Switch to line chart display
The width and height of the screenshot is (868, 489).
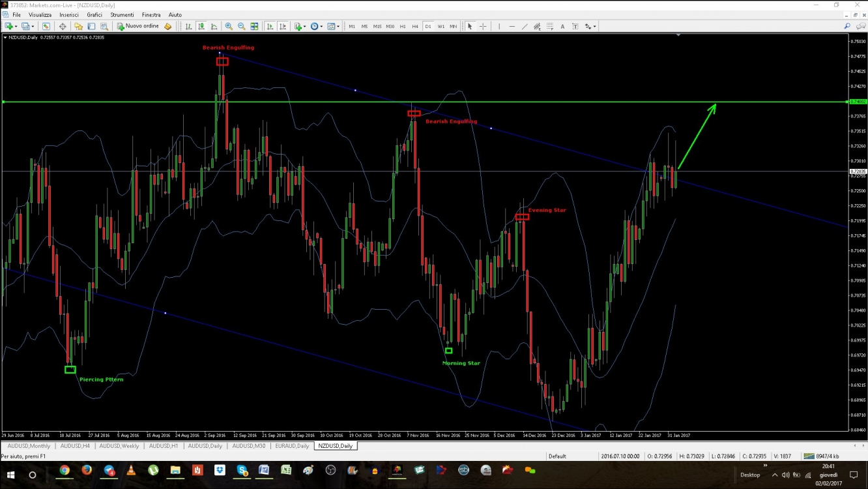point(214,26)
